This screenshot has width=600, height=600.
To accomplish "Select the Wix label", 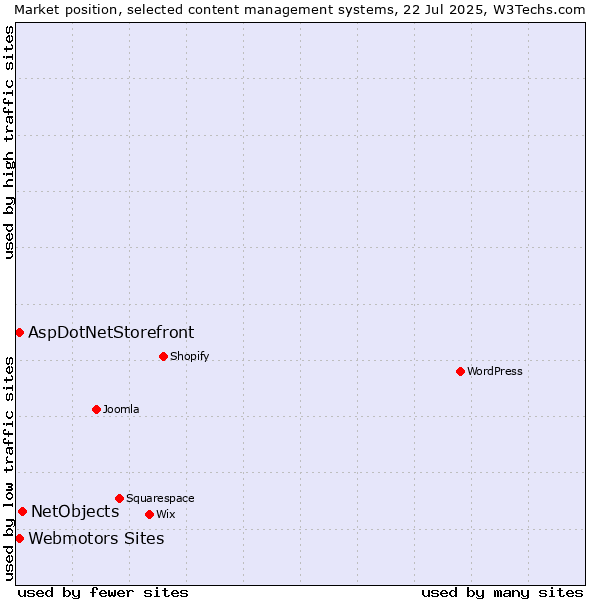I will tap(166, 514).
